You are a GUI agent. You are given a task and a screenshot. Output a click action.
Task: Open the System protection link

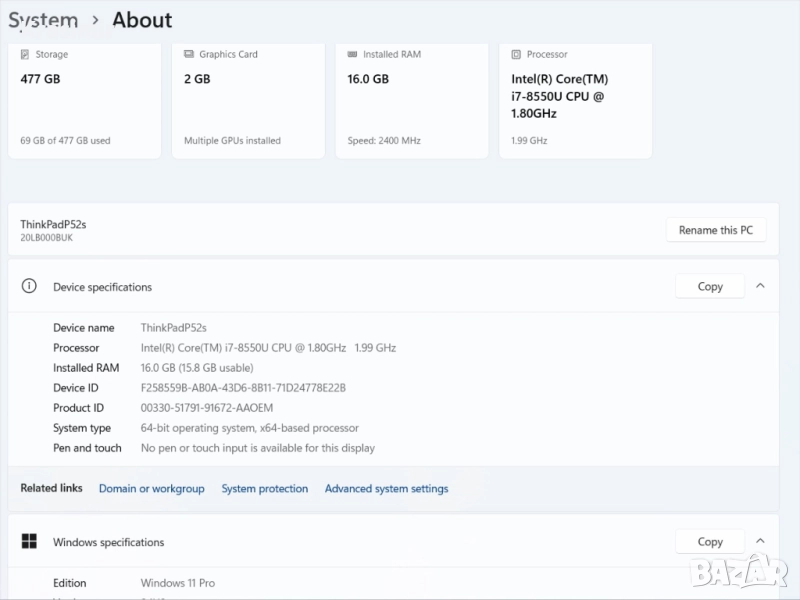pyautogui.click(x=264, y=489)
